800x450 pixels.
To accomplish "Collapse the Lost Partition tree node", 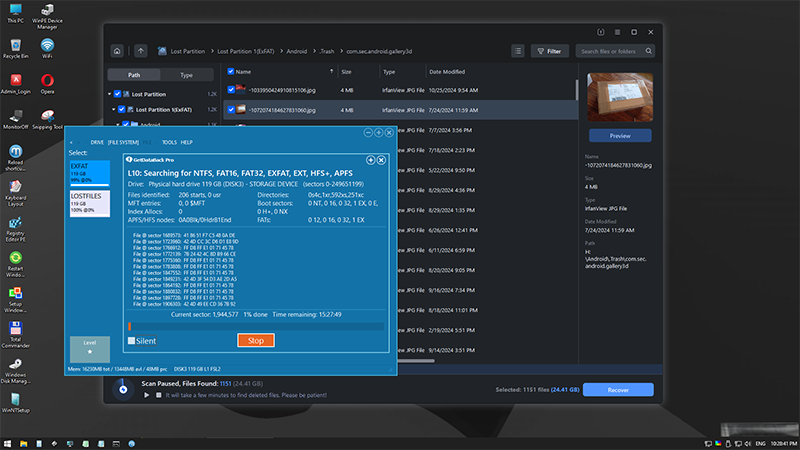I will click(112, 94).
